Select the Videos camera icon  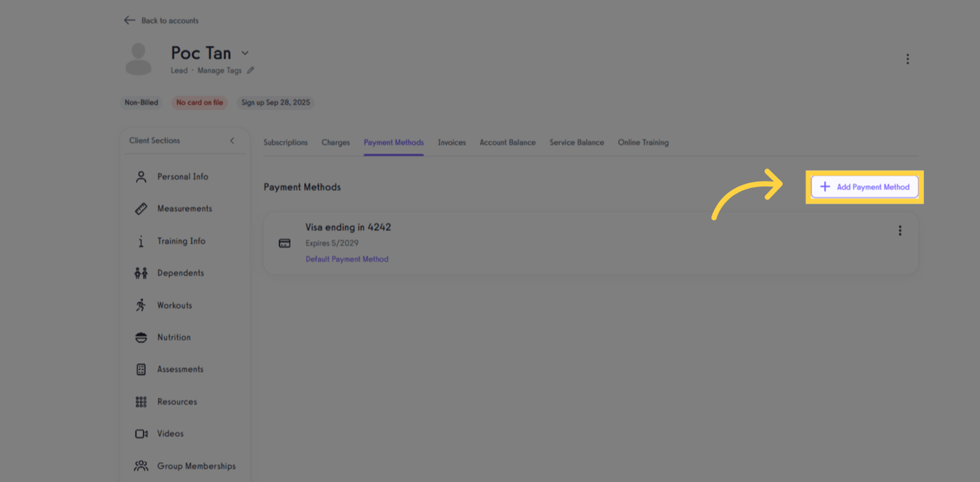point(141,433)
